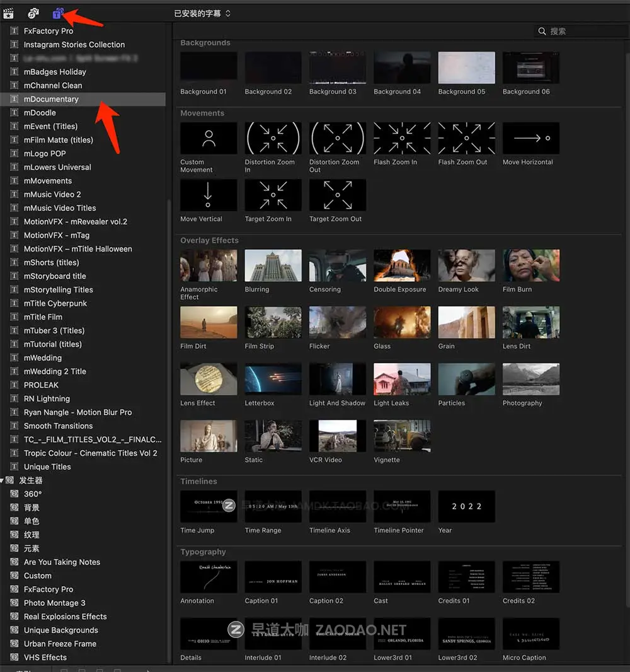Select the media clapperboard browser icon
The image size is (630, 672).
coord(9,13)
